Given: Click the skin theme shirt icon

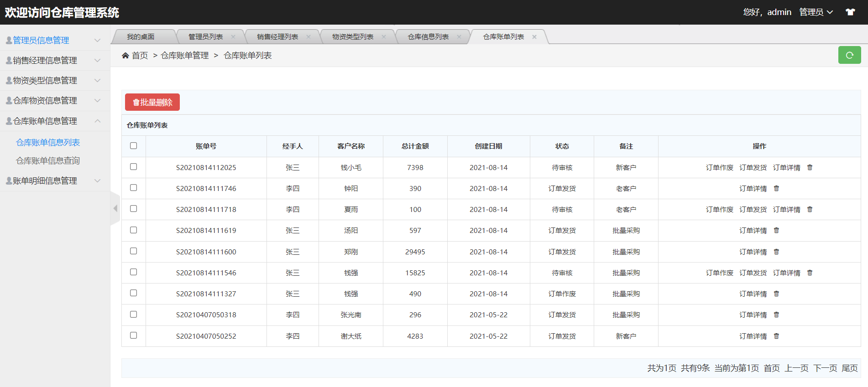Looking at the screenshot, I should [x=850, y=12].
